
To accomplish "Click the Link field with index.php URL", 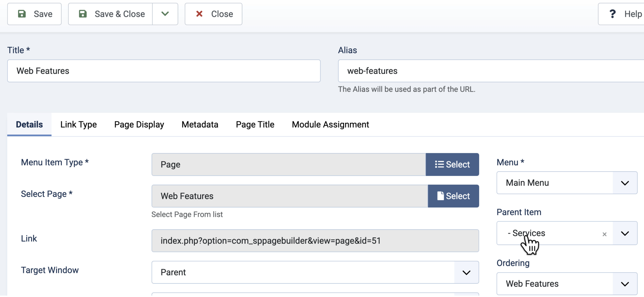I will [x=315, y=241].
